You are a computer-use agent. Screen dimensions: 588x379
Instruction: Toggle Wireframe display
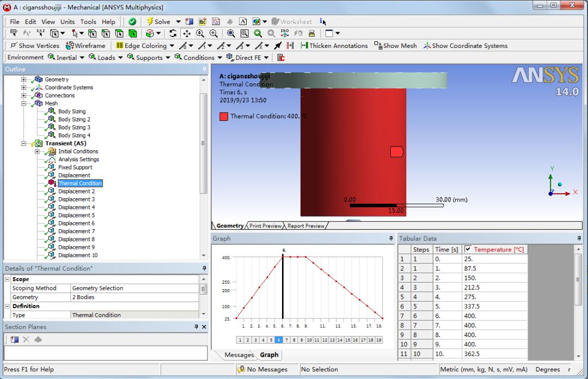[85, 46]
